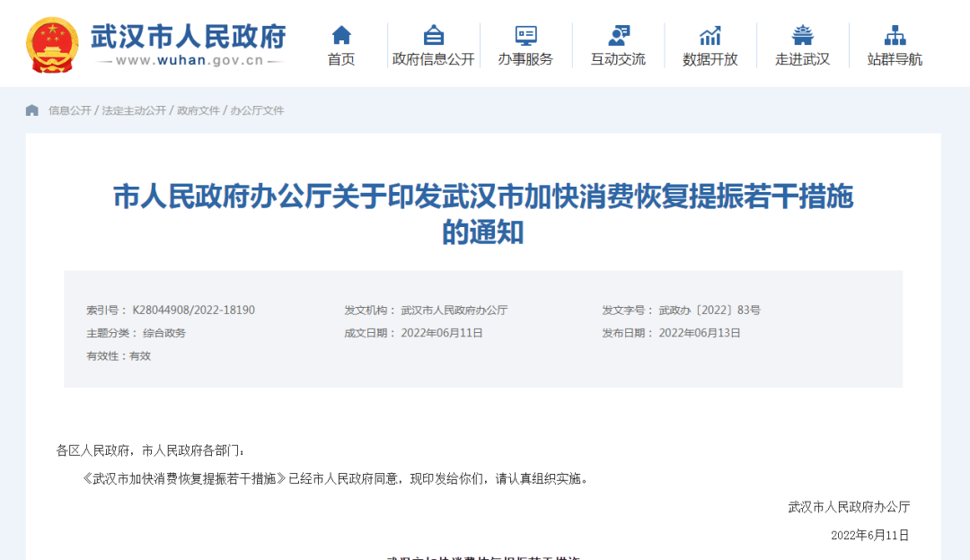Viewport: 970px width, 560px height.
Task: Click the 办事服务 monitor icon
Action: pos(525,35)
